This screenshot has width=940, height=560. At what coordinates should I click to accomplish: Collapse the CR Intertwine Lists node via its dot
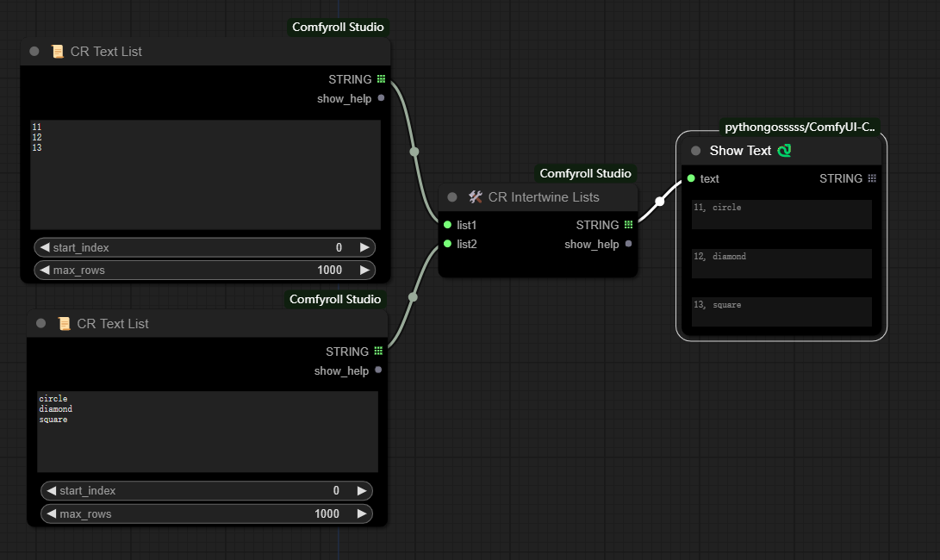[452, 197]
